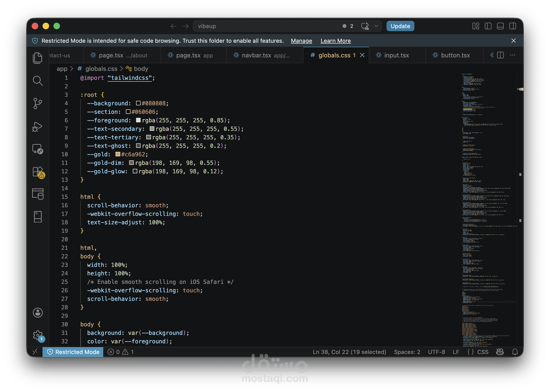
Task: Toggle the primary side bar layout button
Action: pos(488,26)
